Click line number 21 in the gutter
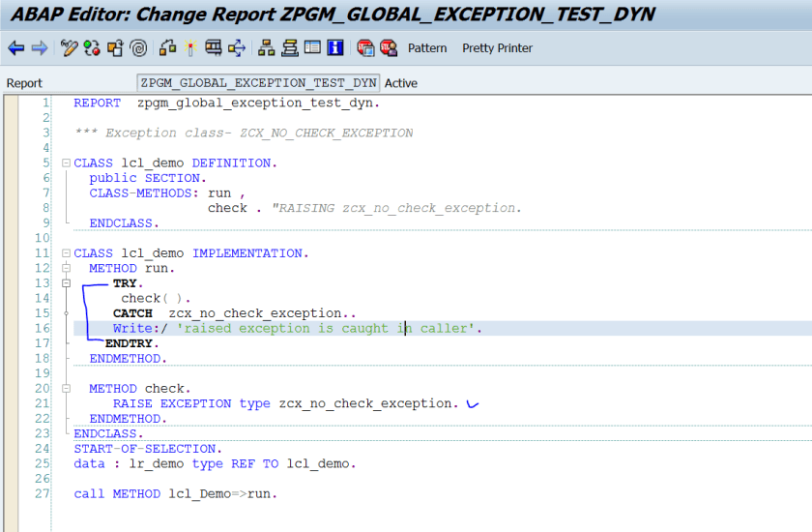This screenshot has width=812, height=532. pyautogui.click(x=42, y=403)
